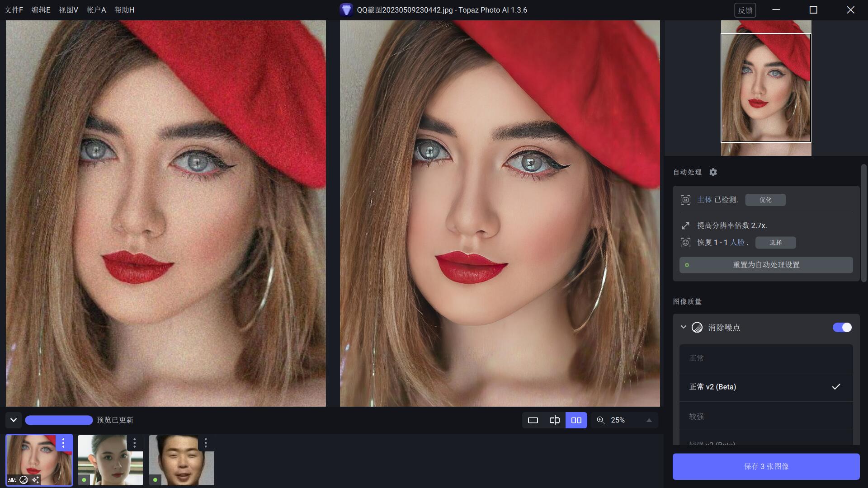868x488 pixels.
Task: Close the Topaz Photo AI window
Action: (x=850, y=10)
